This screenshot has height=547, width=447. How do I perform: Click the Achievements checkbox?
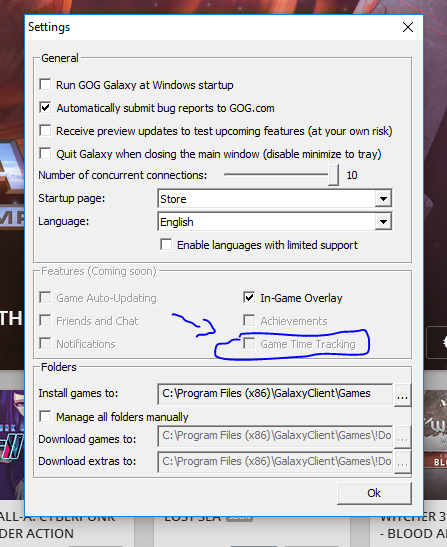(249, 321)
